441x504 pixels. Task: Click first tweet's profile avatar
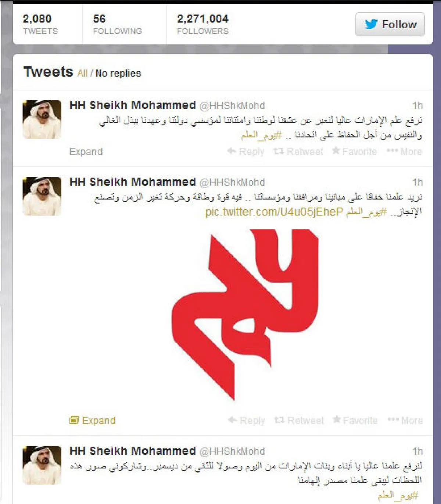[x=42, y=119]
